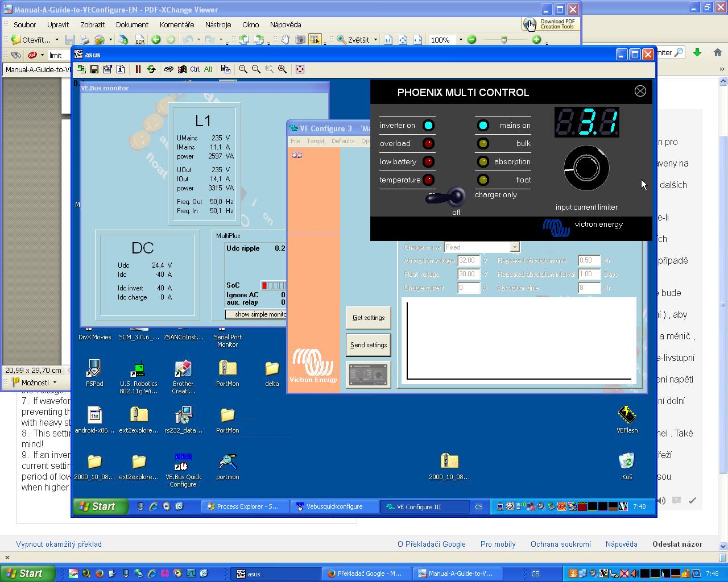This screenshot has height=582, width=728.
Task: Open the Komentáře menu
Action: (x=177, y=24)
